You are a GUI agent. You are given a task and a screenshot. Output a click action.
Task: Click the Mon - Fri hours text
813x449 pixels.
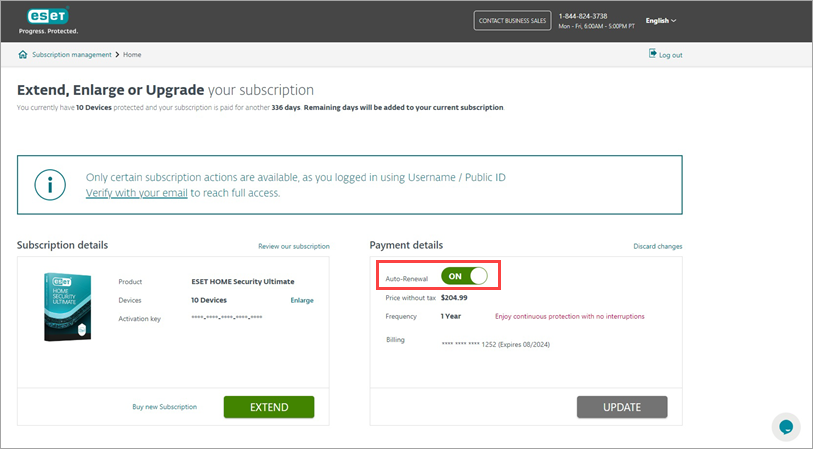(x=596, y=26)
